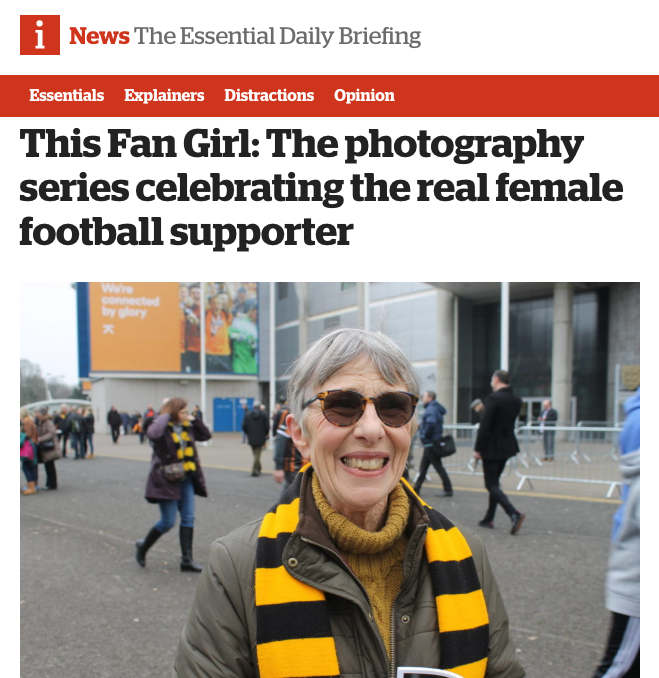The height and width of the screenshot is (678, 659).
Task: Click the tortoiseshell sunglasses in the photo
Action: coord(361,407)
